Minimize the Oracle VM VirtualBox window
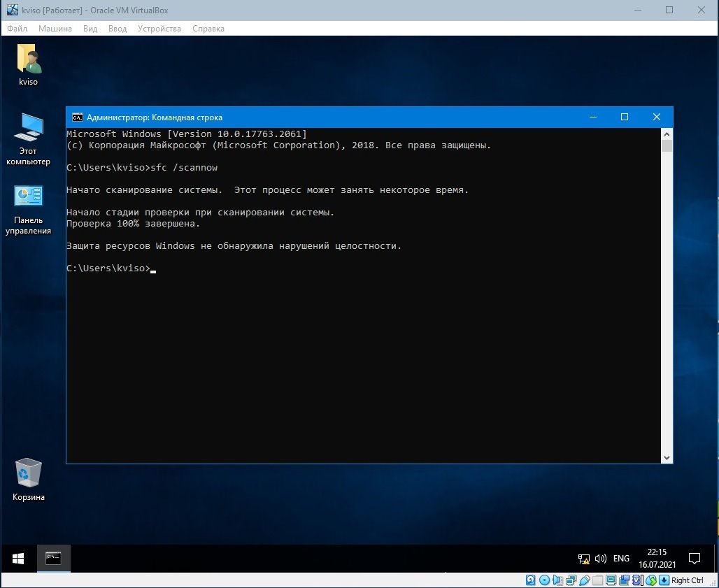 click(x=637, y=10)
